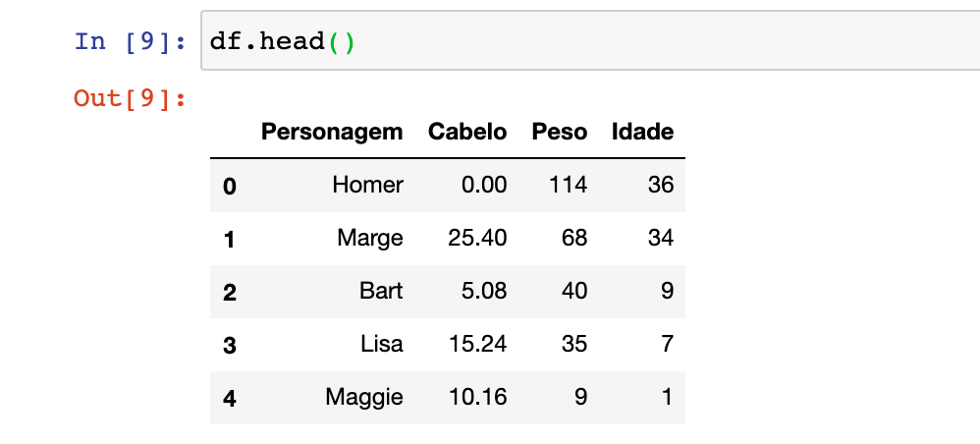Click the Peso column header
Screen dimensions: 980x444
(559, 132)
